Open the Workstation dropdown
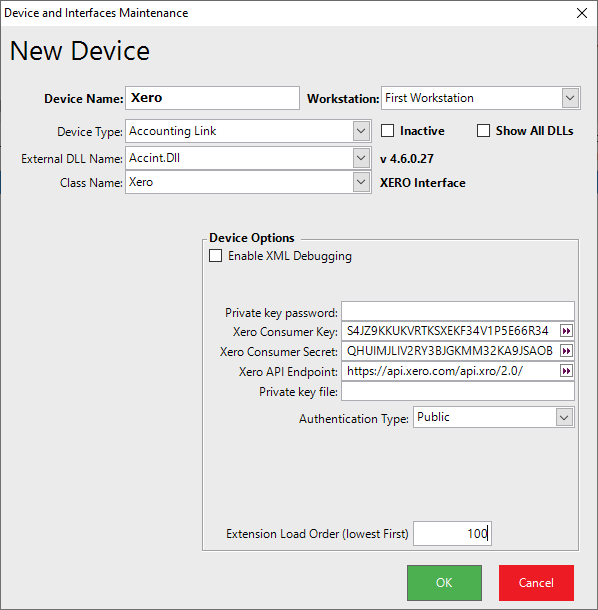598x610 pixels. pos(570,98)
